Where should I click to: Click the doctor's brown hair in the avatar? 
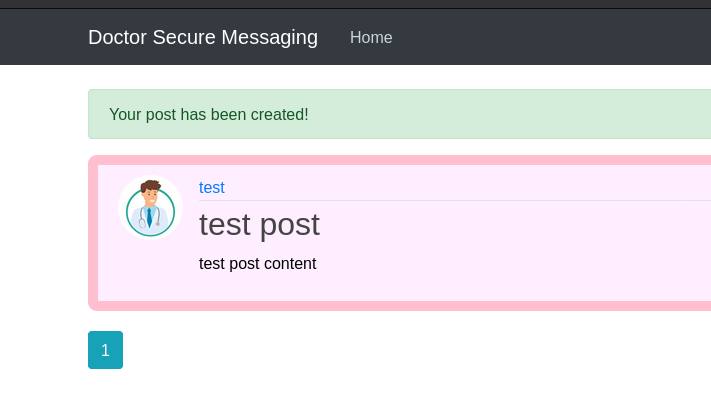tap(151, 184)
